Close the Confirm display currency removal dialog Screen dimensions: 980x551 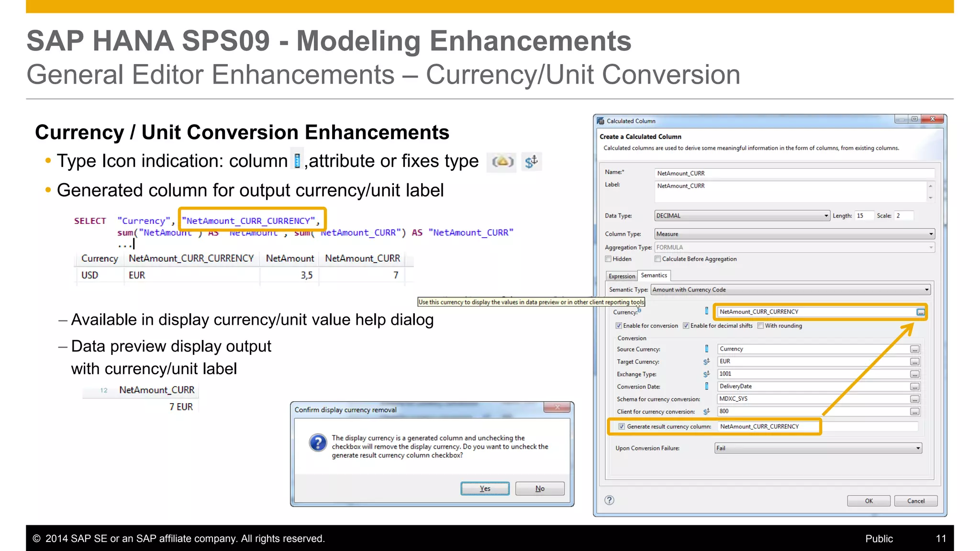point(557,407)
